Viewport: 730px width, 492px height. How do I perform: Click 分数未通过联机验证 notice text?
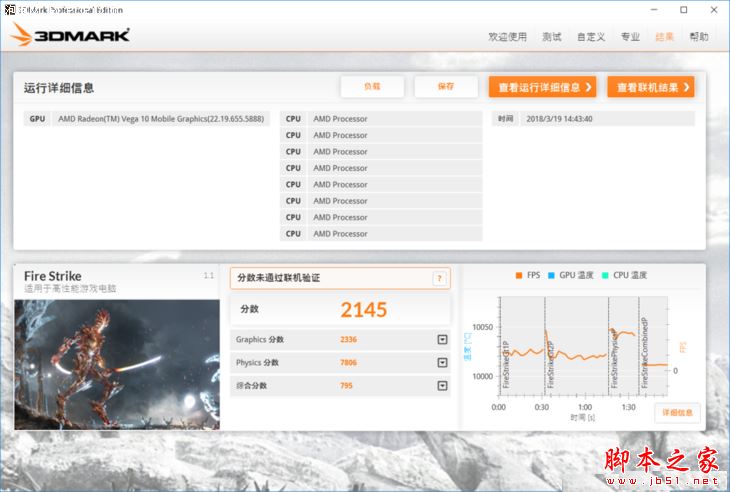(x=278, y=278)
